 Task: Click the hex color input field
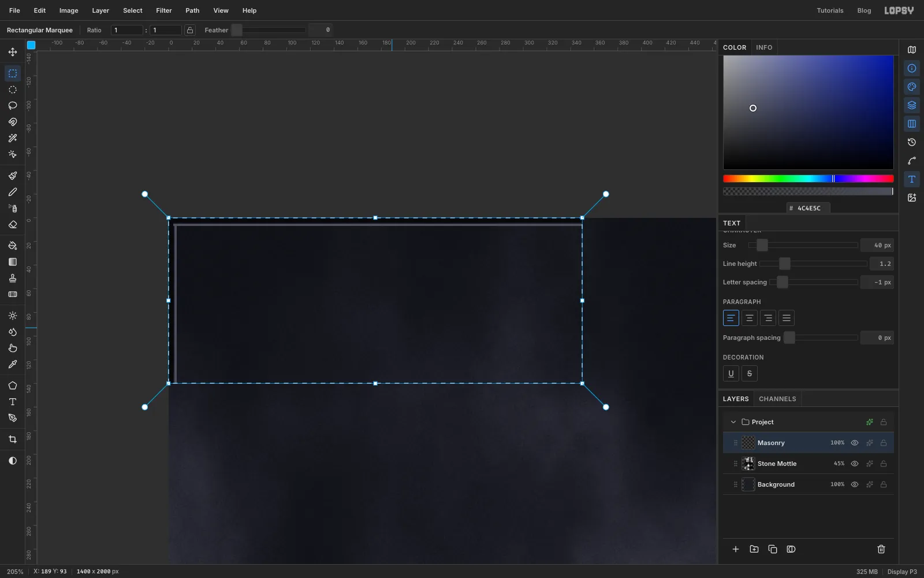pos(809,208)
